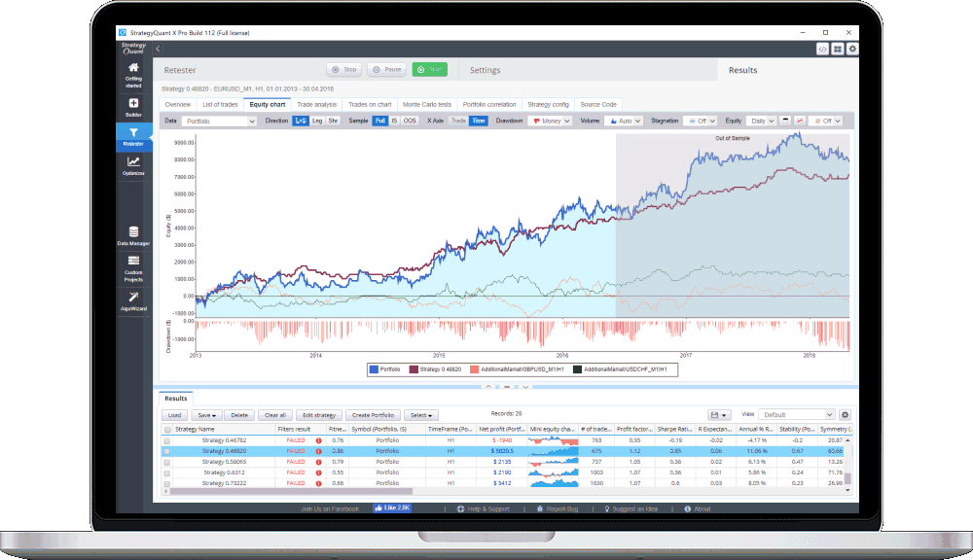Switch to the Source Code tab
The image size is (973, 560).
[x=598, y=104]
